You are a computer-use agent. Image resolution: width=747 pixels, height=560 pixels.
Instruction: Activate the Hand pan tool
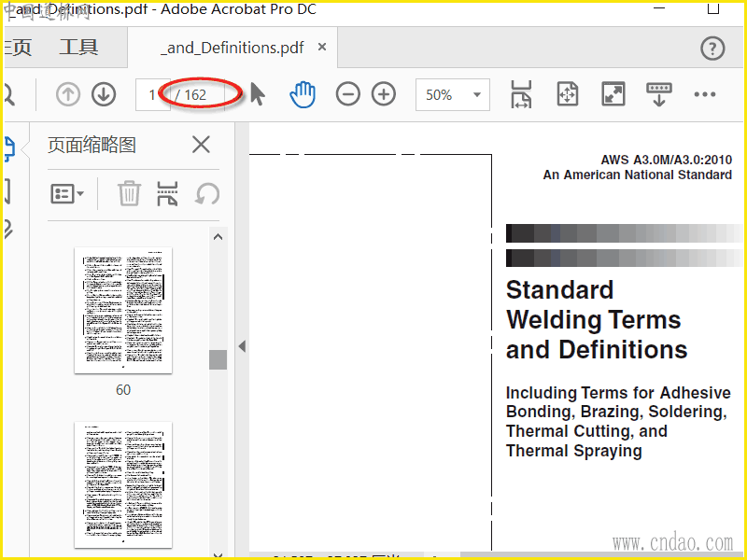[x=303, y=94]
